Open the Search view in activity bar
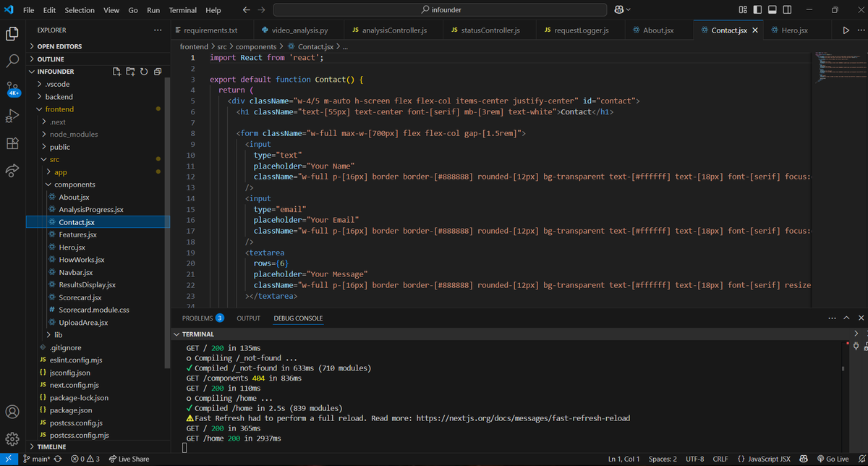 12,61
